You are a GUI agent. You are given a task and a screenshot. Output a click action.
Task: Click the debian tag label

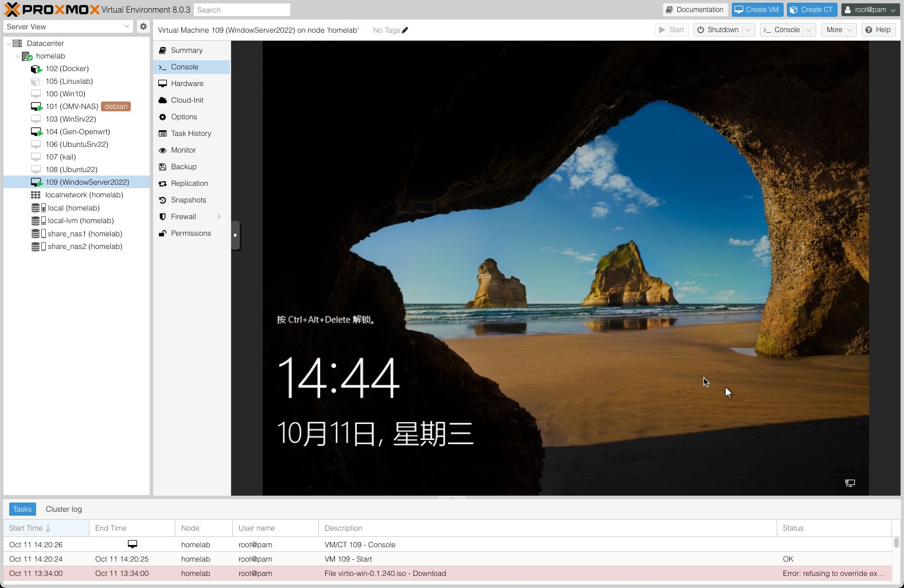(x=116, y=107)
